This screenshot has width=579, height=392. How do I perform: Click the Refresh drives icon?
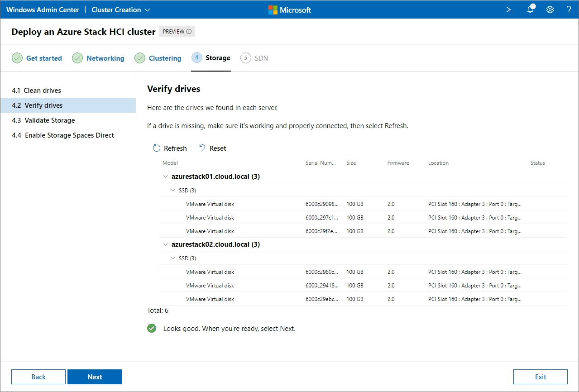[x=157, y=148]
